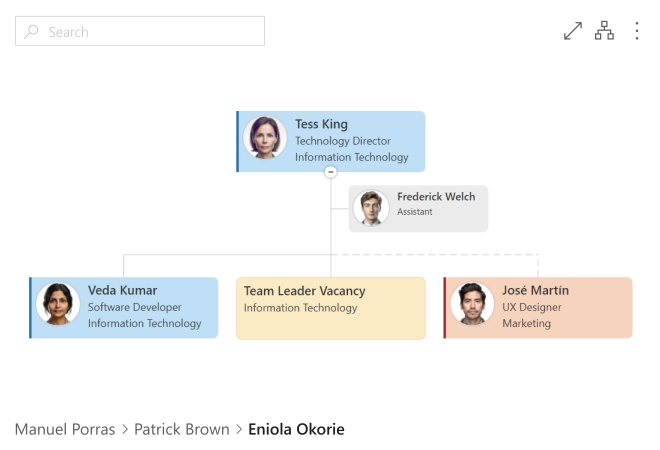Open the vertical three-dot more options menu
The height and width of the screenshot is (450, 660).
click(x=637, y=31)
